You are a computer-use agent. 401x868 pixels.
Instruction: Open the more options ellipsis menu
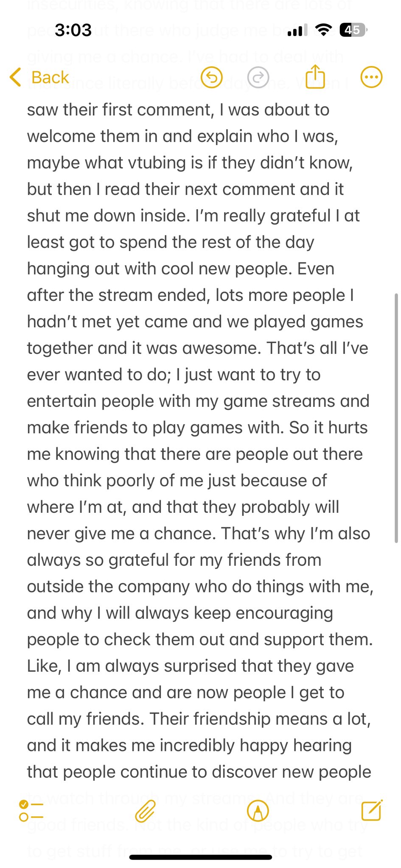[x=371, y=78]
